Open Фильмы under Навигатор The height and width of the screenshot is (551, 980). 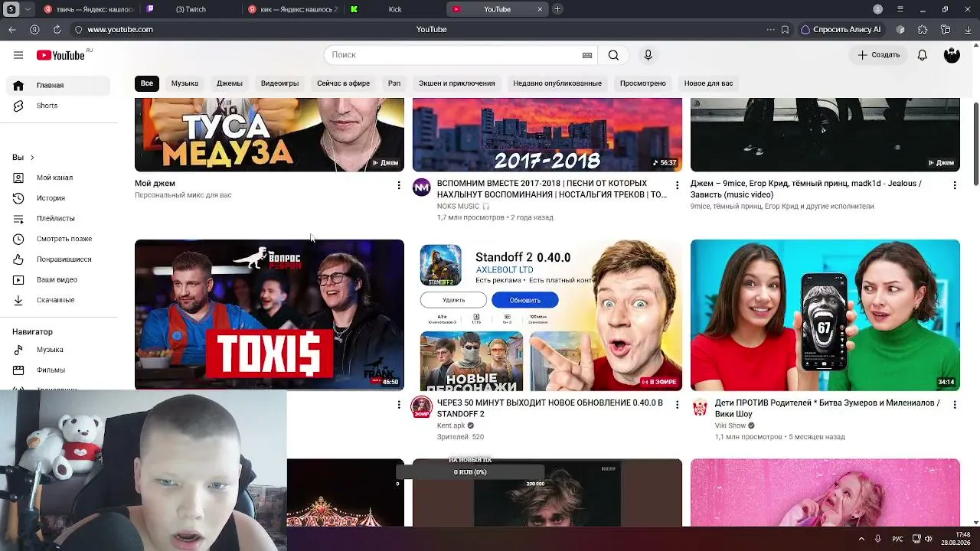pos(51,370)
